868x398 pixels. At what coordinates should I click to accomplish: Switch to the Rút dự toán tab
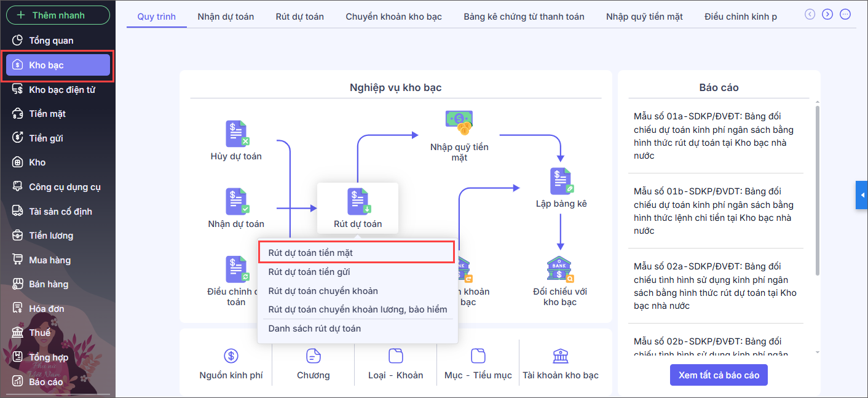click(300, 17)
